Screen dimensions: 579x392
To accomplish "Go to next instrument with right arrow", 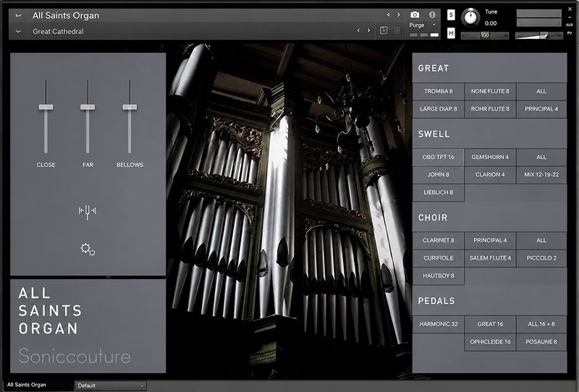I will [399, 14].
